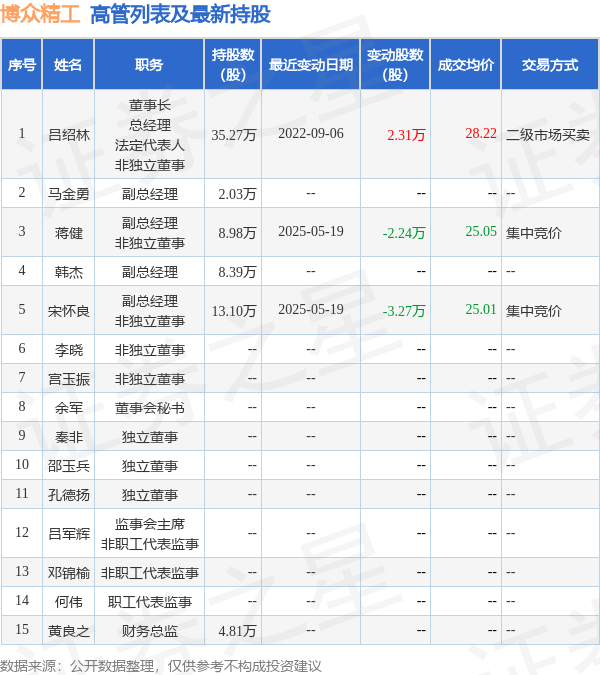Click the 职务 column header
The width and height of the screenshot is (600, 675).
pos(149,65)
